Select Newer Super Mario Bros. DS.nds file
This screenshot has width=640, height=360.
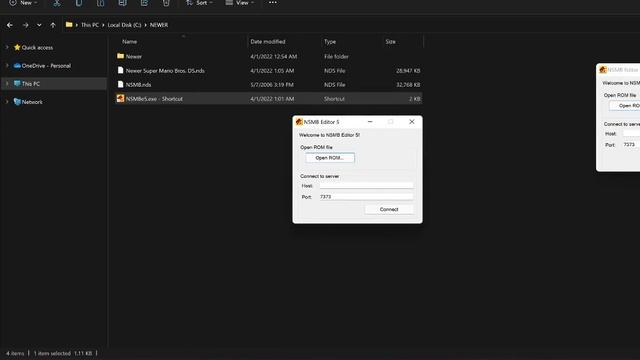coord(269,71)
